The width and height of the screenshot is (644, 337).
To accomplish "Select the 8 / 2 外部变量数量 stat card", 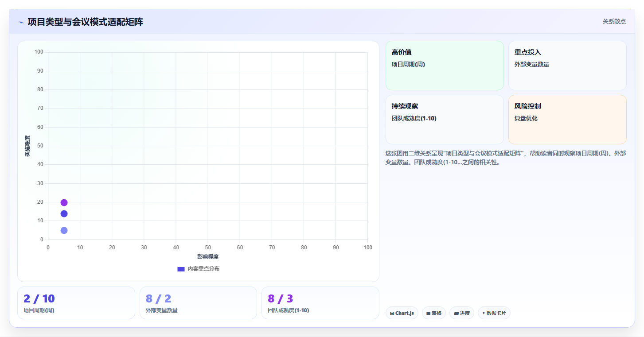I will (198, 303).
